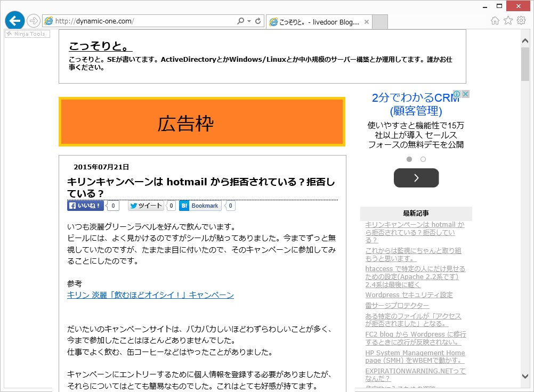
Task: Click the page refresh icon
Action: point(258,21)
